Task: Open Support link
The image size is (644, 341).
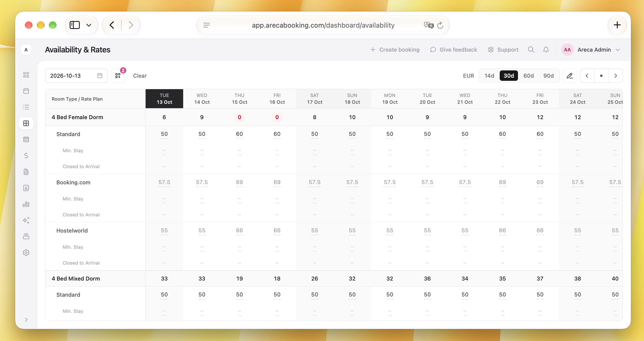Action: 503,50
